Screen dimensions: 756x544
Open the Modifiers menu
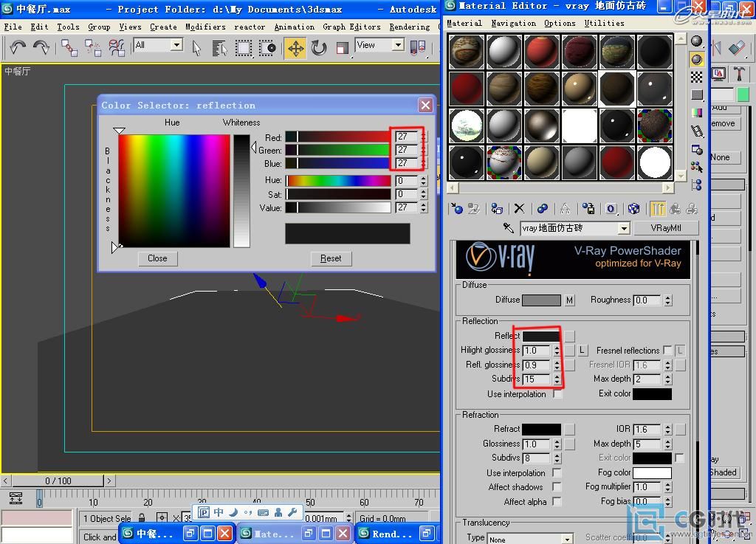click(205, 27)
